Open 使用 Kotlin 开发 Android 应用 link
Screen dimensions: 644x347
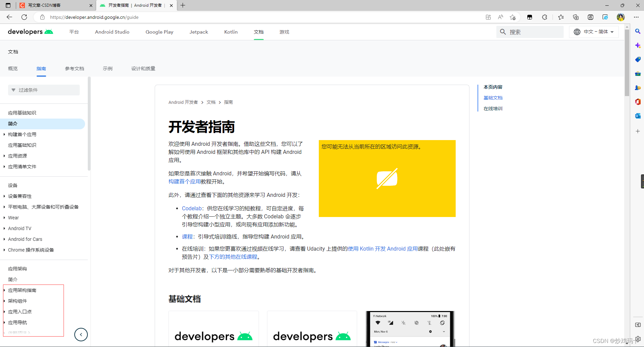point(383,249)
